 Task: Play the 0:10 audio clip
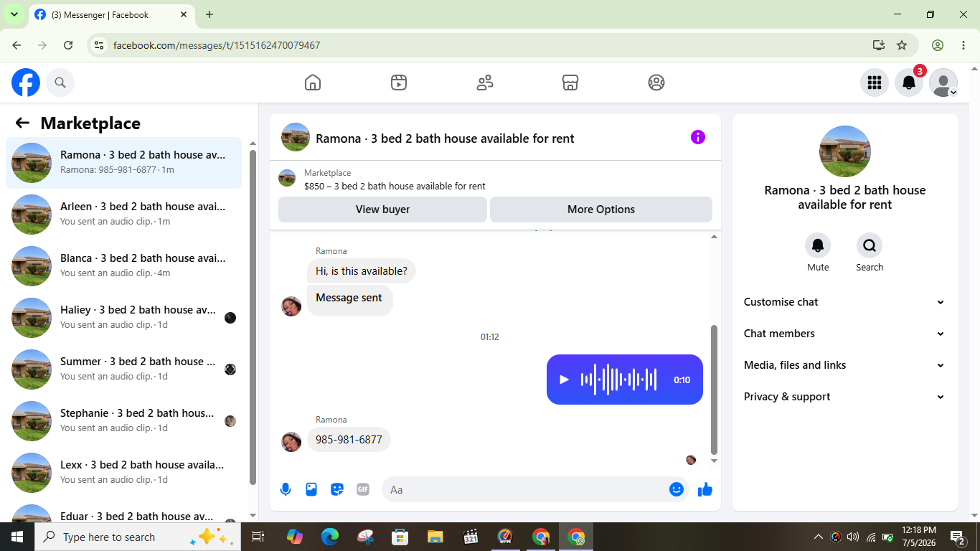(x=564, y=380)
